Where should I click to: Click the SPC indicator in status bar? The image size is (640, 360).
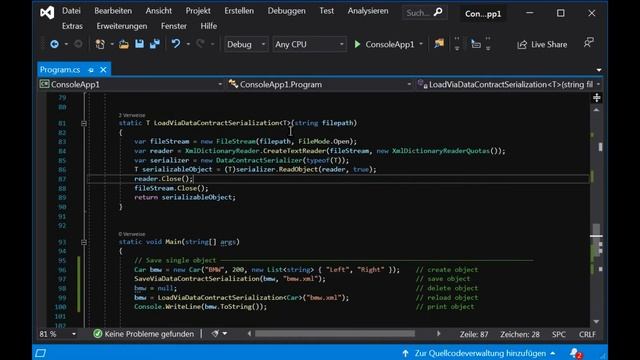click(559, 334)
